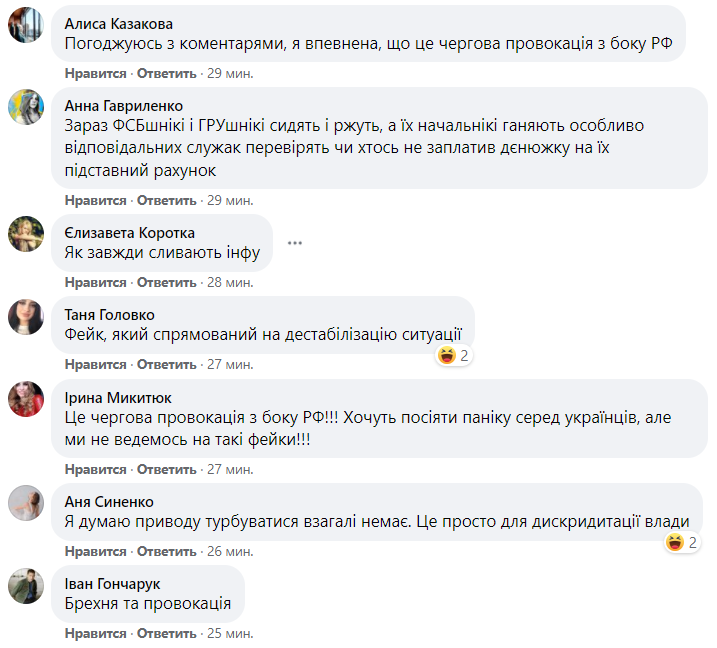Click Єлизавета Коротка's profile avatar
Viewport: 717px width, 648px height.
26,234
